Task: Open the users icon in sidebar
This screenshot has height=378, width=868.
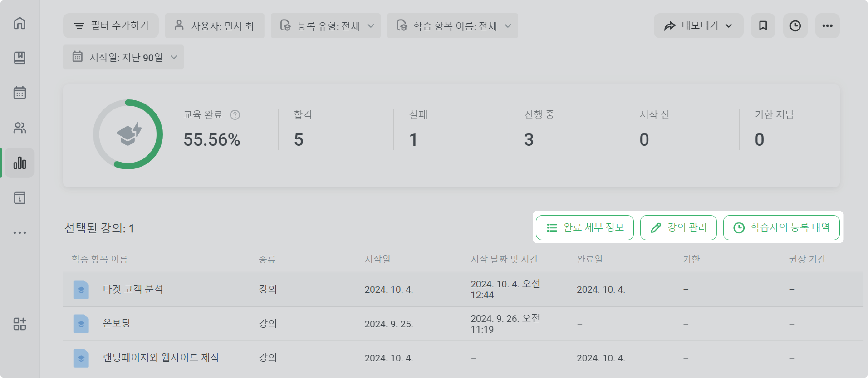Action: [20, 127]
